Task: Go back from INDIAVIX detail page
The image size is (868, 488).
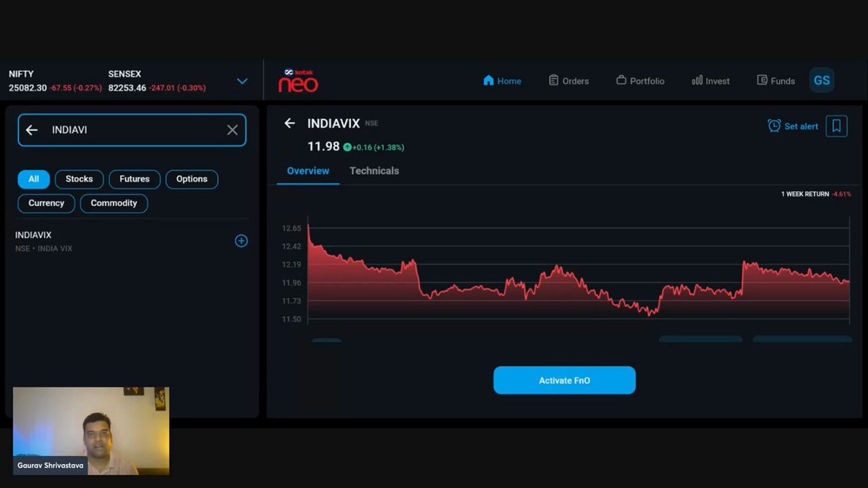Action: [x=289, y=124]
